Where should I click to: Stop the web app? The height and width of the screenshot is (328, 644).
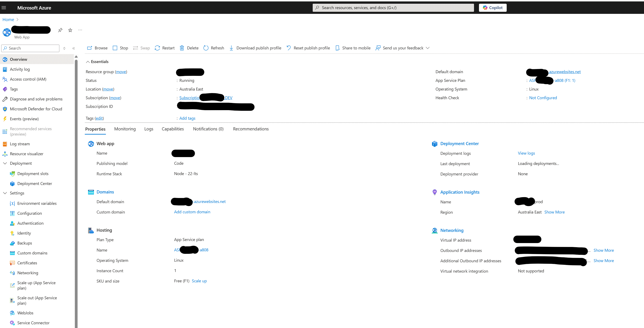(121, 48)
